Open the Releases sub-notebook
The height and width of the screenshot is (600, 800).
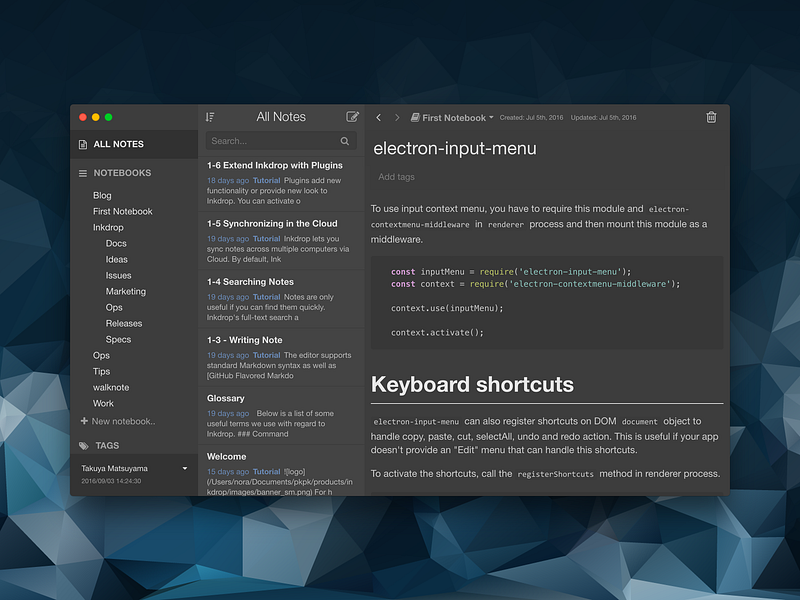[x=123, y=323]
